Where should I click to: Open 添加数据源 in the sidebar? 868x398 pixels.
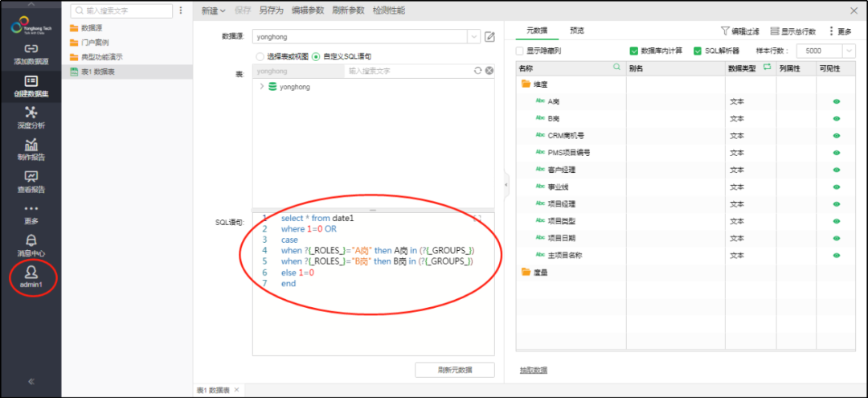pos(31,54)
